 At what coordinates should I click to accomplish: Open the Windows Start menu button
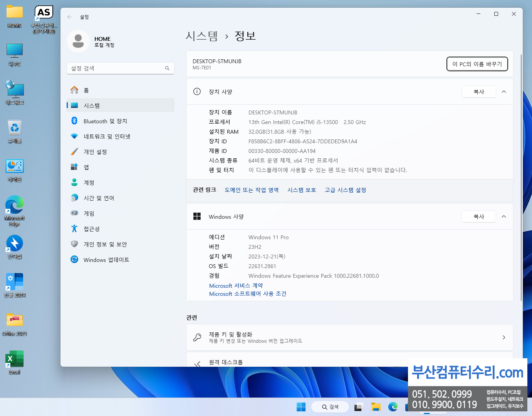(301, 407)
